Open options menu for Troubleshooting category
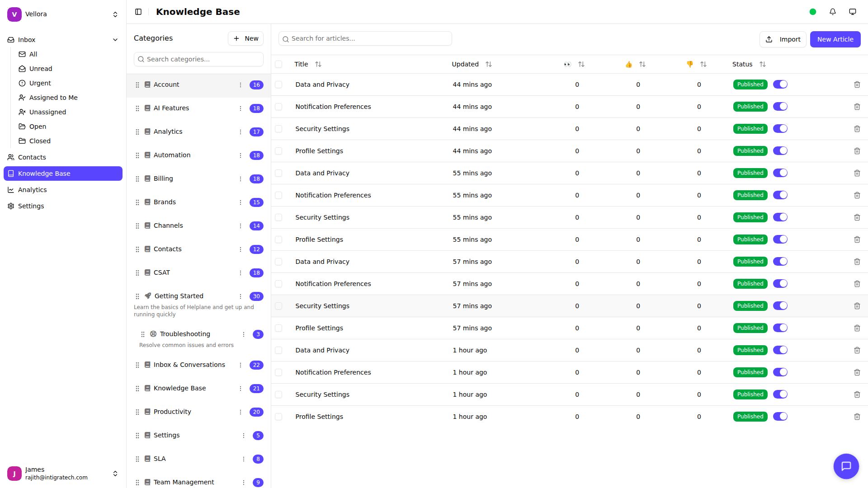Screen dimensions: 868x488 244,334
